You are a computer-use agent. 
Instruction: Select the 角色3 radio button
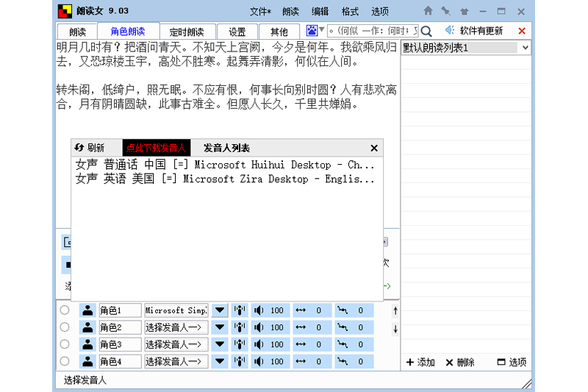pyautogui.click(x=65, y=344)
